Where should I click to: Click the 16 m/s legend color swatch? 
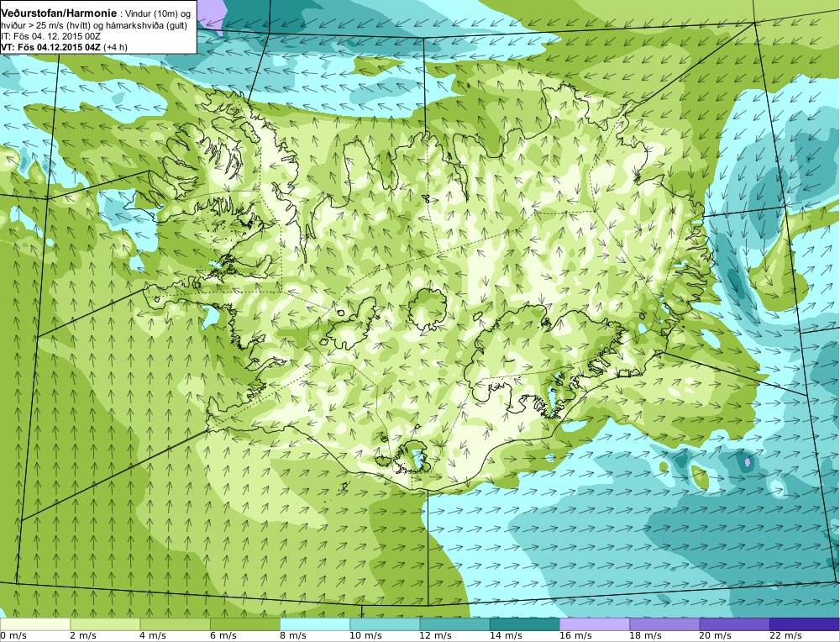point(595,625)
